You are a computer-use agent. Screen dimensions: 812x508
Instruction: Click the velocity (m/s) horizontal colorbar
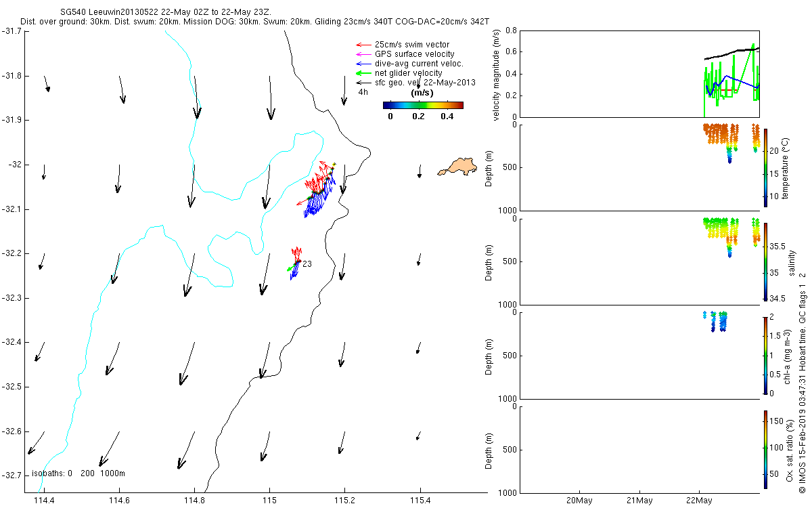pyautogui.click(x=423, y=105)
